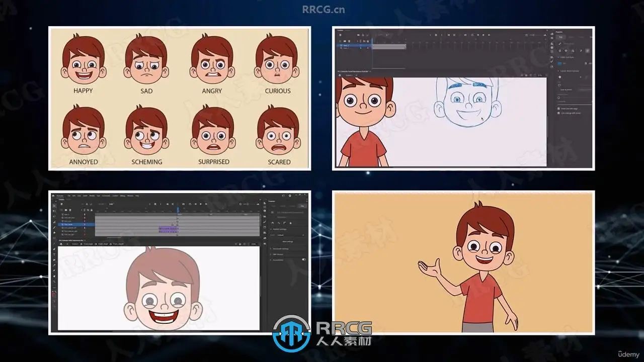This screenshot has width=644, height=362.
Task: Expand the Publish Settings section
Action: tap(280, 229)
